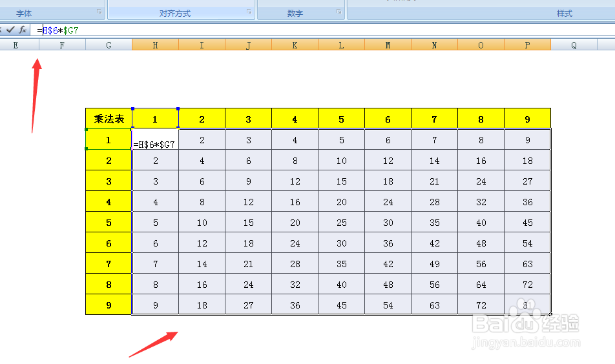Click the cell containing 25
This screenshot has width=615, height=364.
[341, 222]
